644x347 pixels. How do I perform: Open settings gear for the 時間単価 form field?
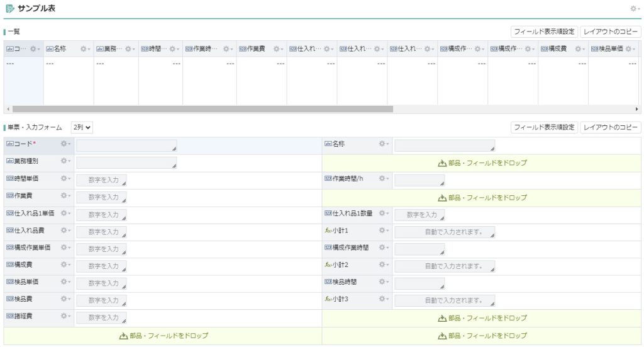(x=65, y=178)
